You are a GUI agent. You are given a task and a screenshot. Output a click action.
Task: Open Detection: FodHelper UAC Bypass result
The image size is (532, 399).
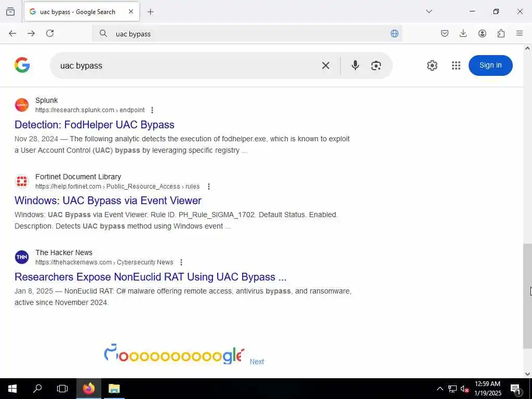pyautogui.click(x=95, y=125)
